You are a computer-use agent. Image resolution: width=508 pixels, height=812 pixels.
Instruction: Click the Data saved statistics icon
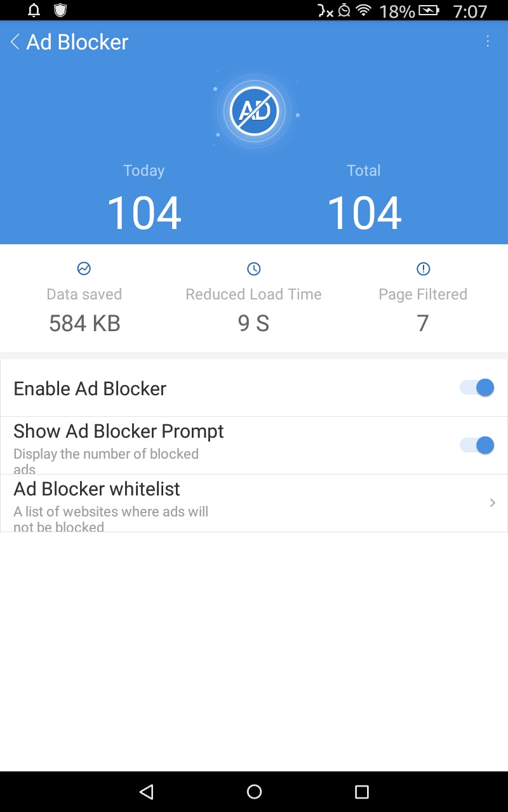point(84,268)
